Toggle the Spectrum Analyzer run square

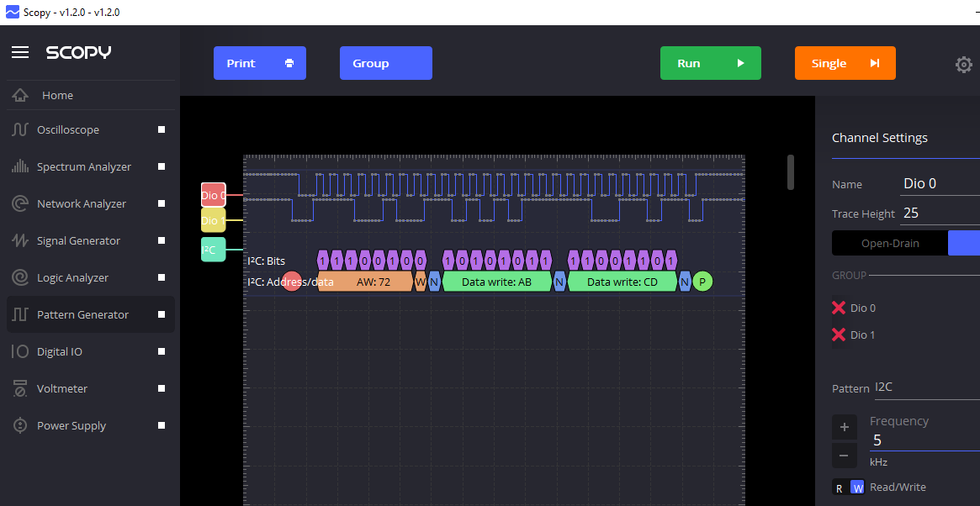[162, 166]
